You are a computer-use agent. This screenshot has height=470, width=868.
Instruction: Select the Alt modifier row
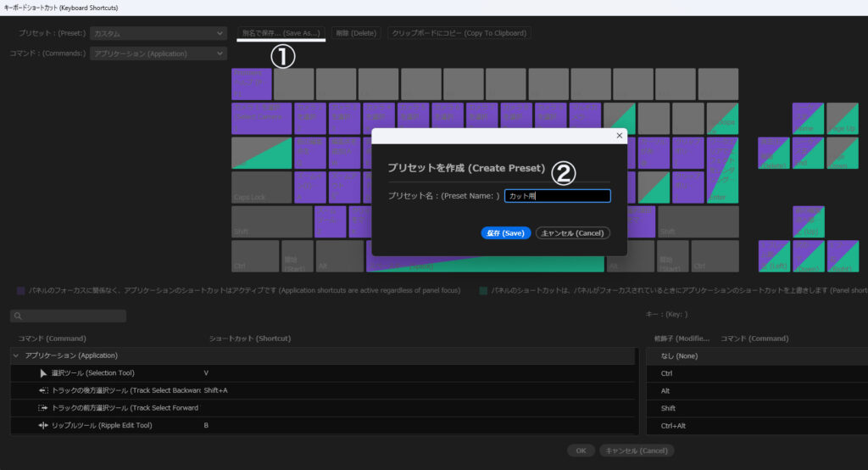point(757,391)
